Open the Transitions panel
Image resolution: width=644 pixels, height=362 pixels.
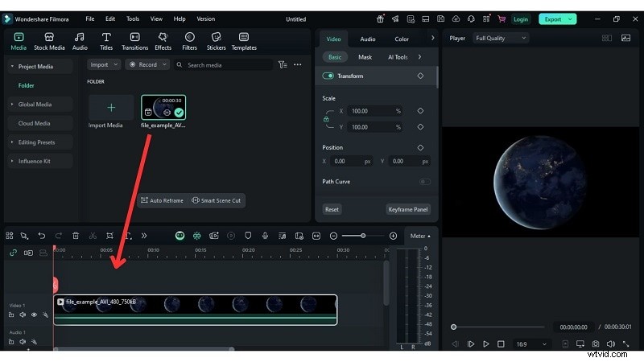coord(134,41)
